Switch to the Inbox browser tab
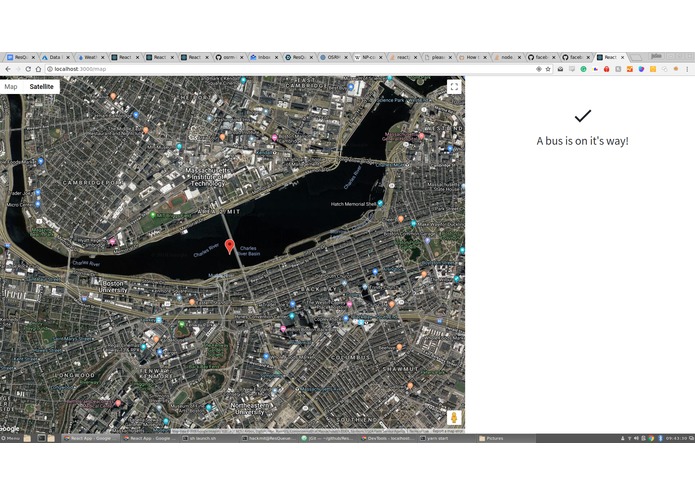 (x=264, y=57)
